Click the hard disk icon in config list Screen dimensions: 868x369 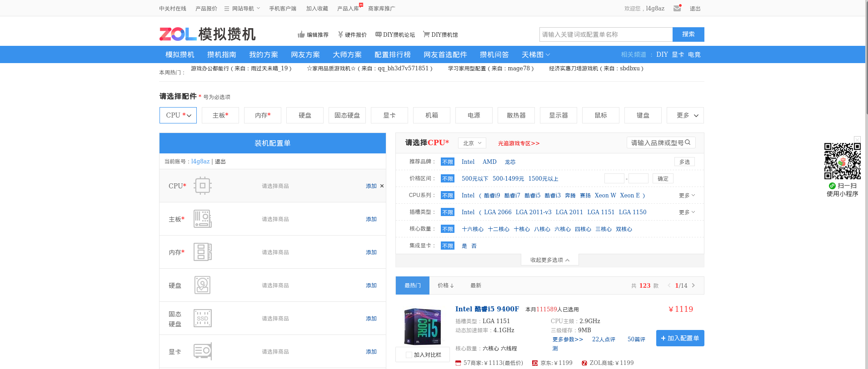(x=203, y=285)
